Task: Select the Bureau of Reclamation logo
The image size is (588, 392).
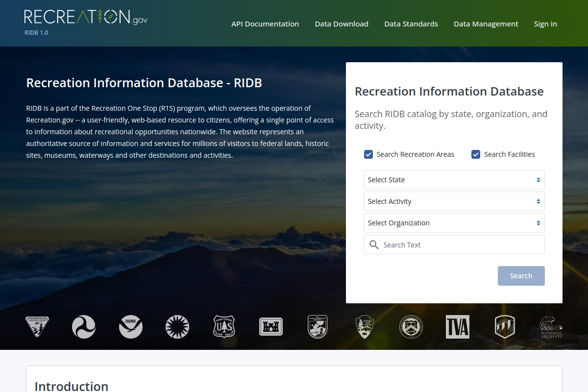Action: tap(505, 327)
